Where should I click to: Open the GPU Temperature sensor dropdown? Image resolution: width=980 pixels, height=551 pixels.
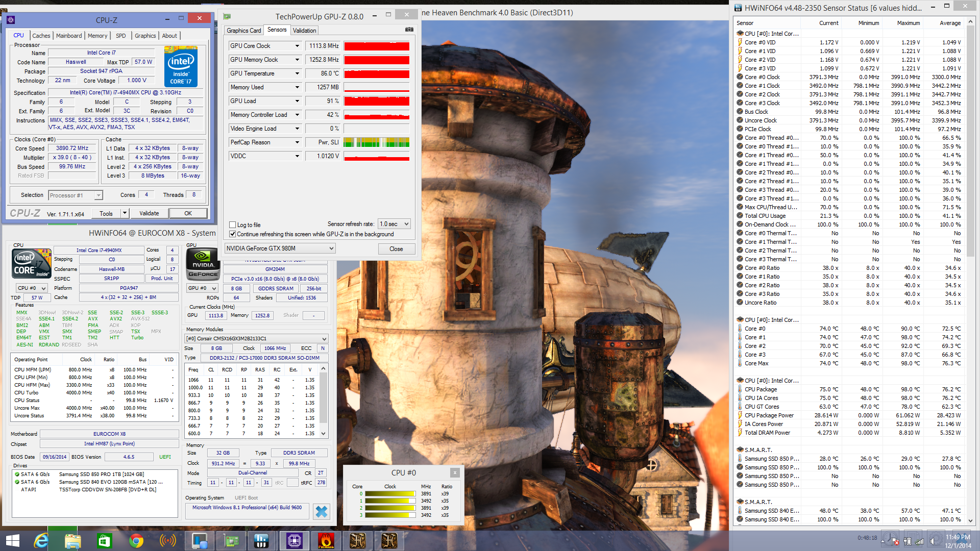(x=297, y=73)
